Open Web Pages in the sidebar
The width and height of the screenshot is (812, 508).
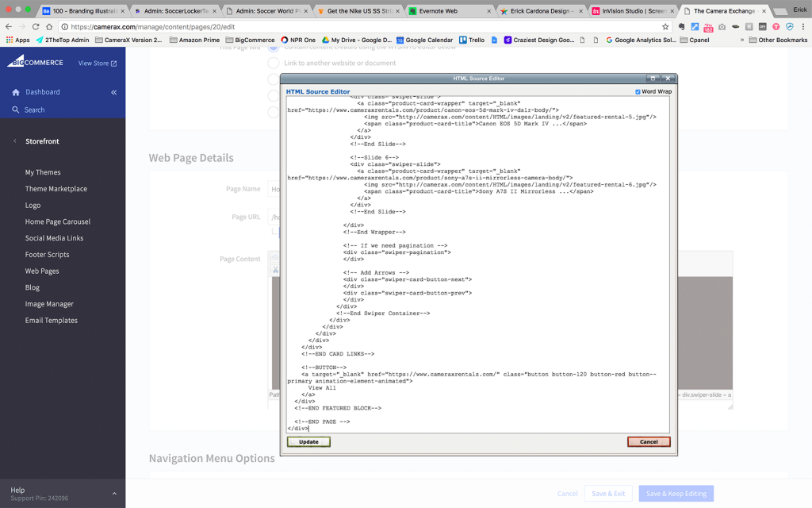click(x=42, y=271)
